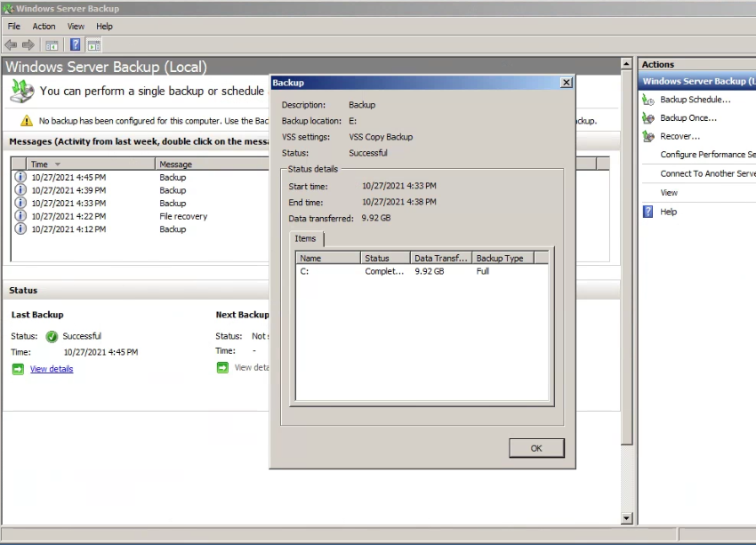Click the 9.92 GB cell in Items

tap(429, 271)
